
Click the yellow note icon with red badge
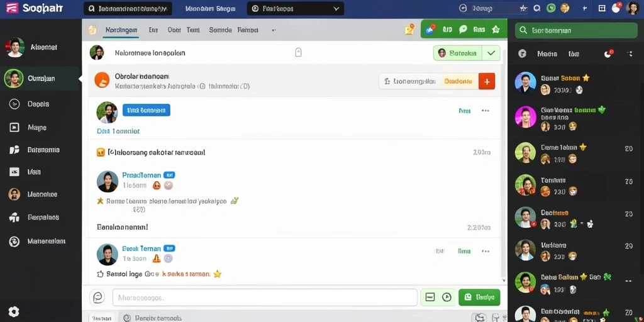tap(409, 29)
